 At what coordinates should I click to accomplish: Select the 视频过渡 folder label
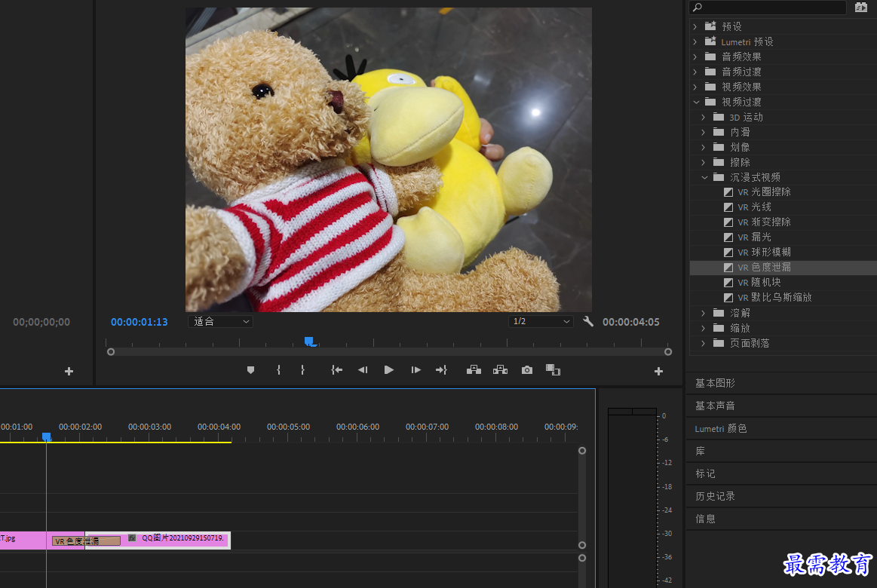pos(742,102)
